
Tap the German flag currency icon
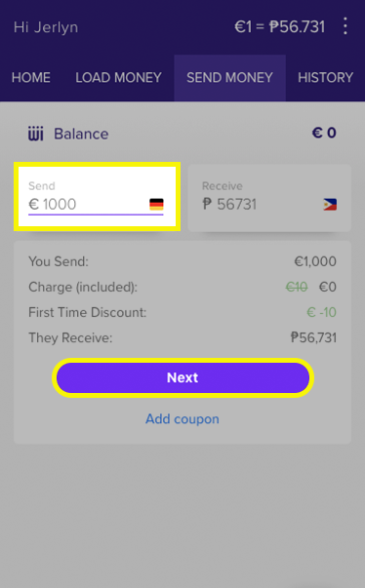click(156, 205)
